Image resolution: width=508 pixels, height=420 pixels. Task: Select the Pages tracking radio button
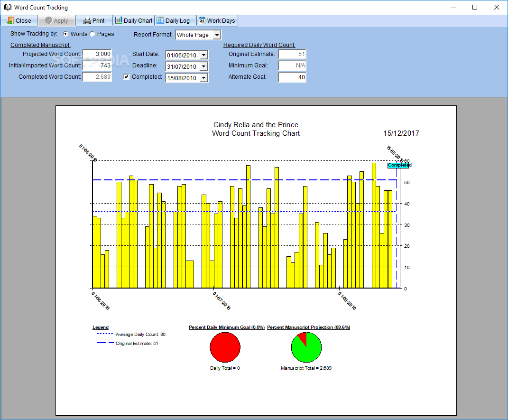click(x=92, y=34)
